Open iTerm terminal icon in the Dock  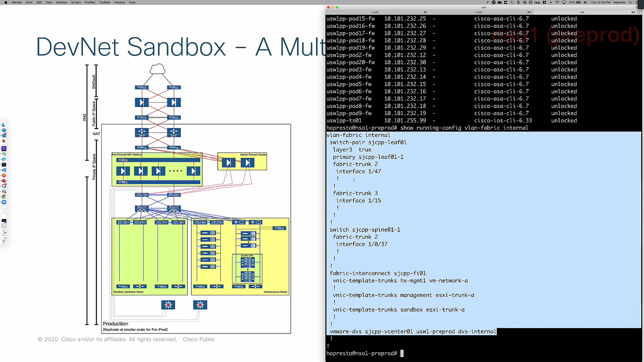(x=4, y=165)
